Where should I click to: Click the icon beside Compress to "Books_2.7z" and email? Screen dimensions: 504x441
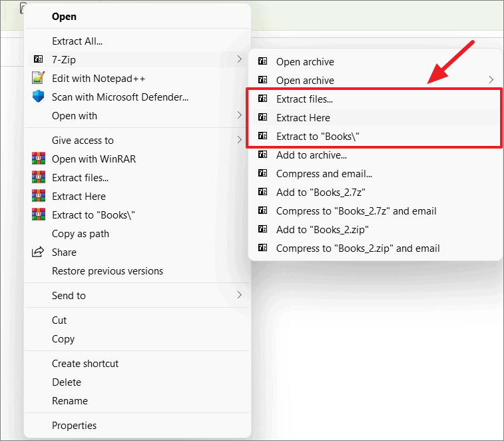point(262,211)
